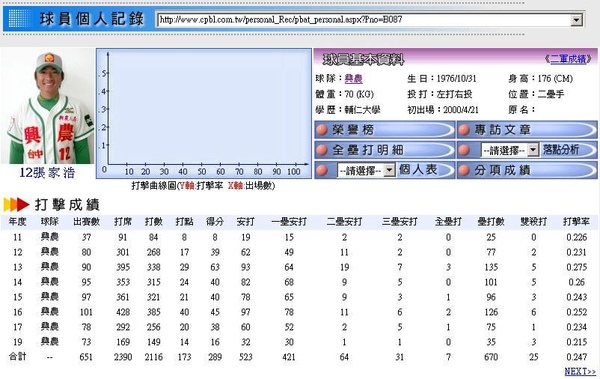The height and width of the screenshot is (379, 600).
Task: Click year 16 games value 101
Action: coord(86,312)
